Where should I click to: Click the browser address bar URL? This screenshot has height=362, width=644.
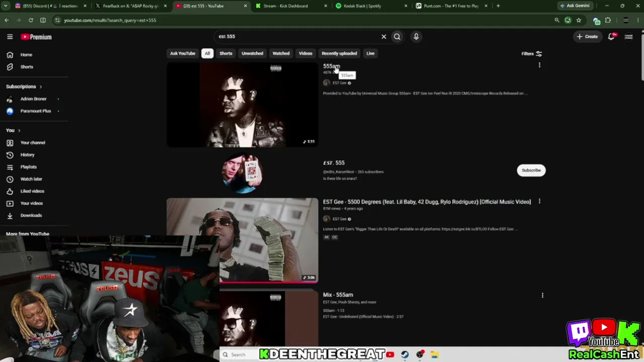pos(110,20)
